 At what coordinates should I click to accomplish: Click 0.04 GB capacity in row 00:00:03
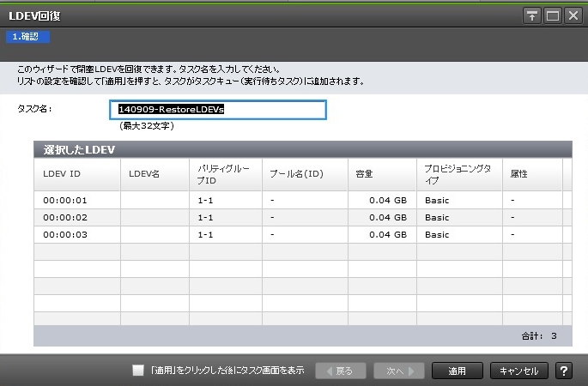[388, 234]
